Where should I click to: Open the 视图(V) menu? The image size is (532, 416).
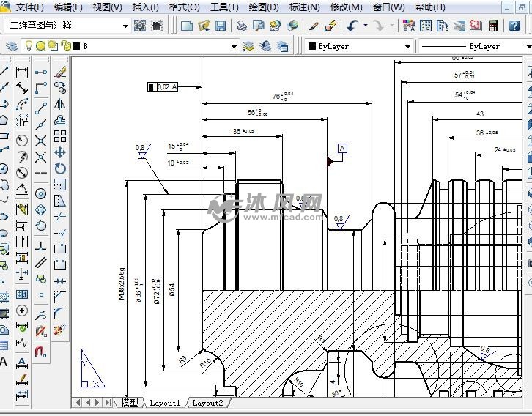(107, 7)
